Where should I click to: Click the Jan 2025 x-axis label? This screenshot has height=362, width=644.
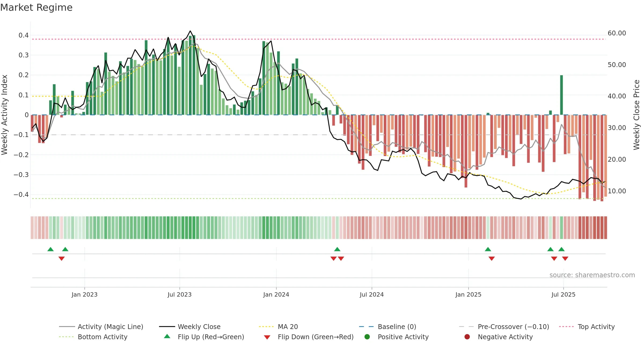(x=468, y=294)
